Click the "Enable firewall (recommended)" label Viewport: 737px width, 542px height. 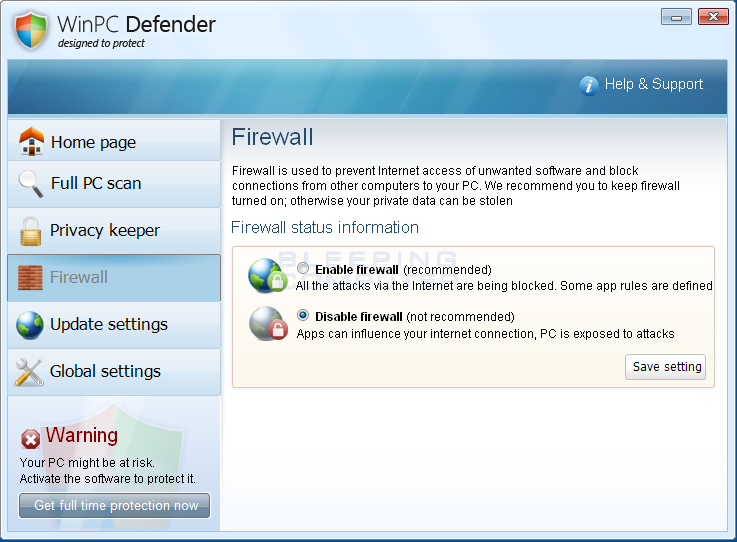[403, 270]
